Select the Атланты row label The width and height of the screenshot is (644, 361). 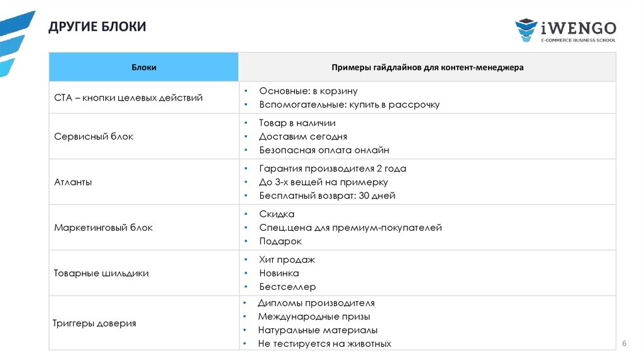click(73, 182)
